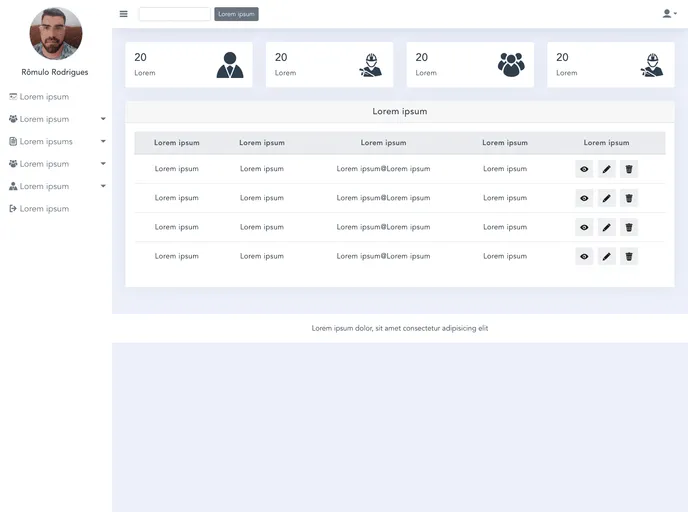Edit the second table row with the pencil icon

606,198
